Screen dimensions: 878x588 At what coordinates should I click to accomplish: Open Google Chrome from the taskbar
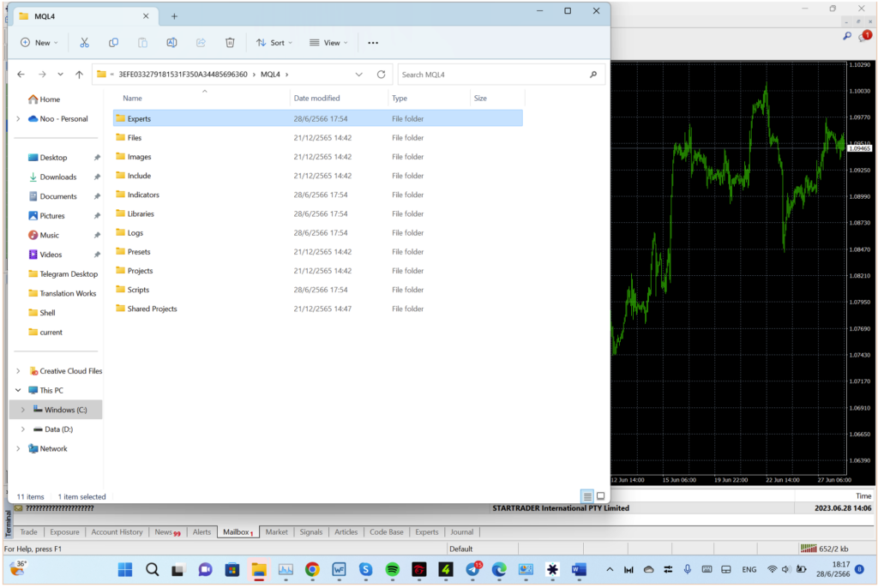pyautogui.click(x=312, y=569)
